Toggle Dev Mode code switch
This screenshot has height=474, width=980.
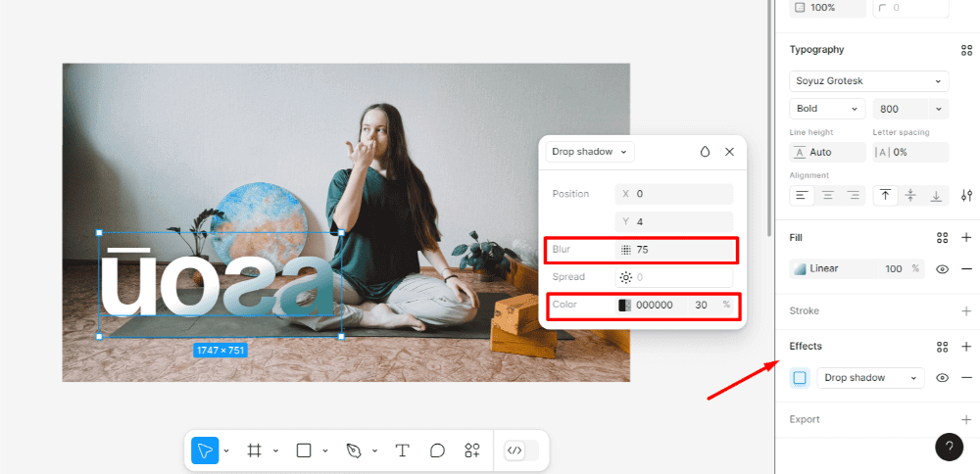point(520,450)
